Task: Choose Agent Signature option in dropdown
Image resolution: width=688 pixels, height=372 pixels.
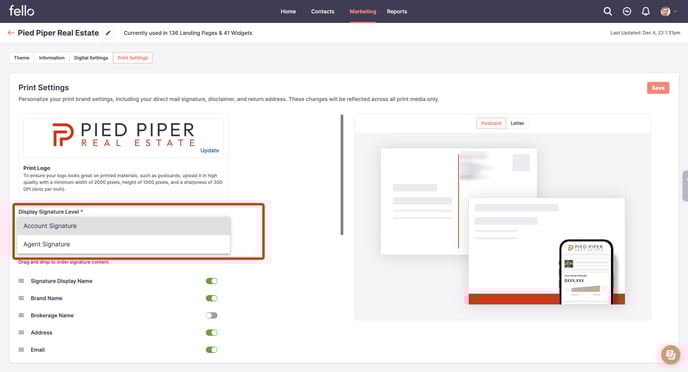Action: (x=123, y=244)
